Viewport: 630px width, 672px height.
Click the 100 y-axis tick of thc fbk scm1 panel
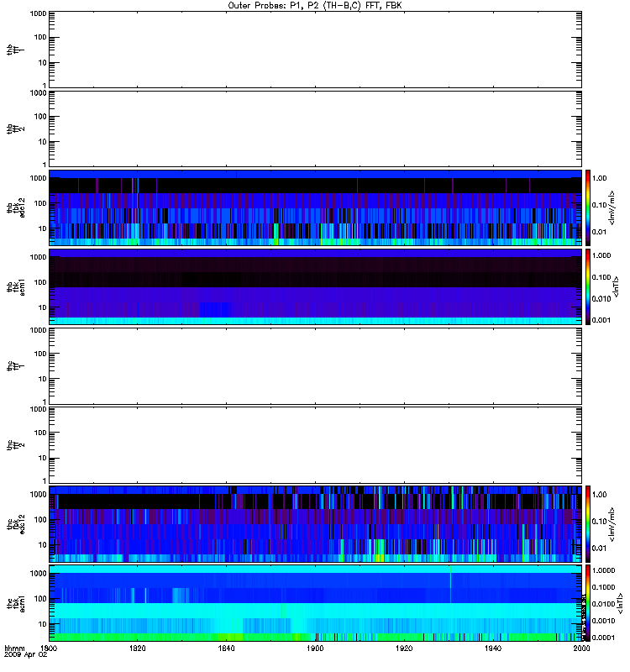40,599
